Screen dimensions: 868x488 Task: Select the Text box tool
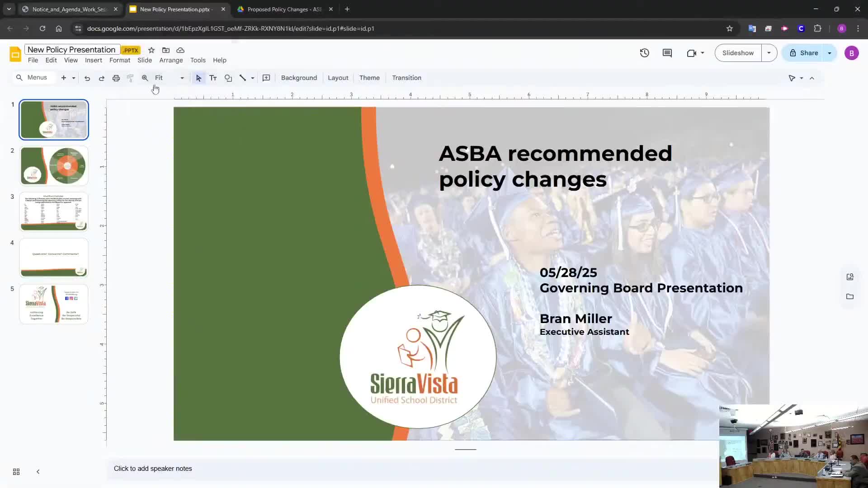[213, 78]
